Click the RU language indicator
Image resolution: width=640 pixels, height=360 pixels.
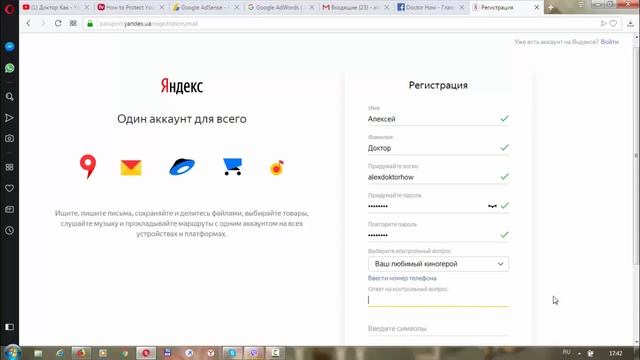tap(567, 352)
